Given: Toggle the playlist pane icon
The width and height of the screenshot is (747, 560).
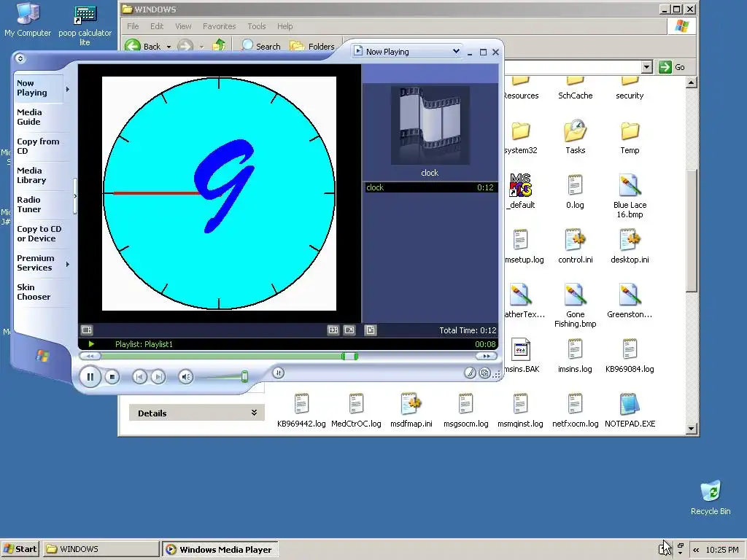Looking at the screenshot, I should [370, 330].
